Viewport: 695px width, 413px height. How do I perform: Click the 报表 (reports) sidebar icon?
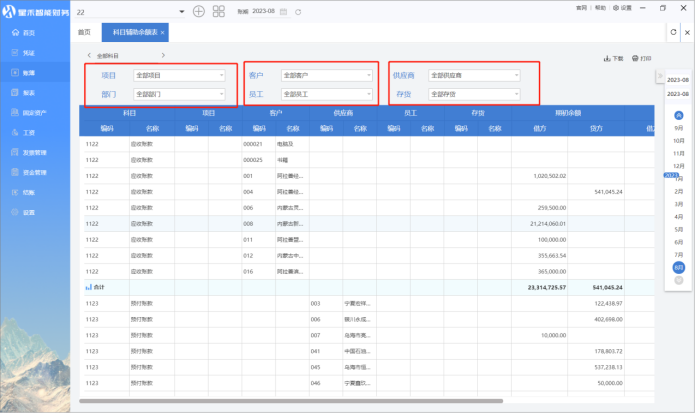(28, 92)
